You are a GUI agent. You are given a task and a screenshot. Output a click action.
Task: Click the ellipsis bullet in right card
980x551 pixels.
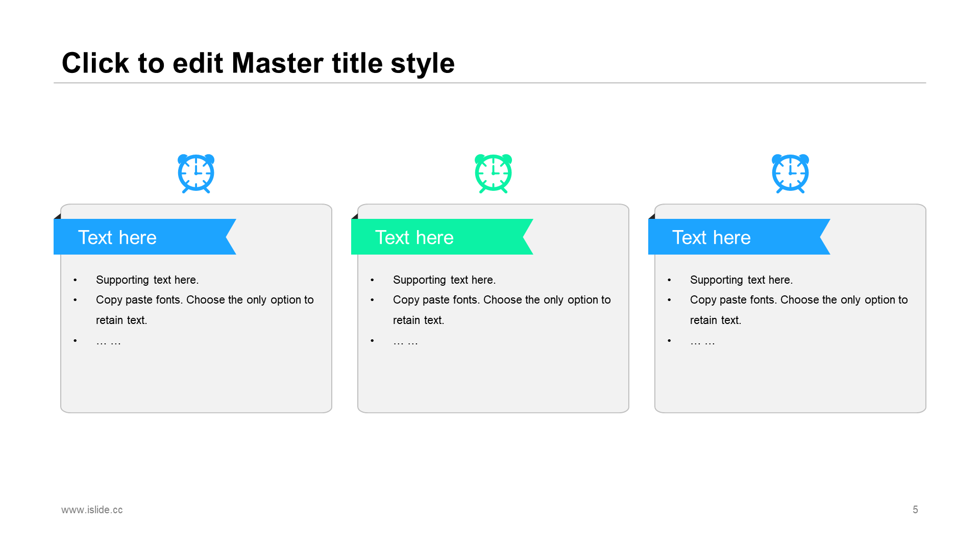[x=703, y=341]
